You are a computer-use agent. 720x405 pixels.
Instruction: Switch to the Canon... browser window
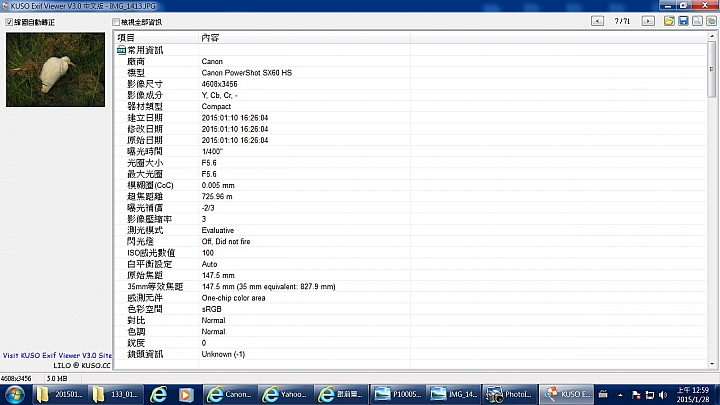click(x=230, y=394)
